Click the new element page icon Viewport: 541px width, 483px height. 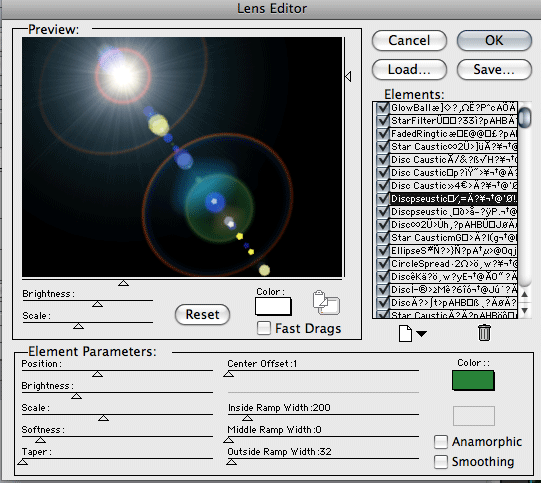click(x=405, y=333)
